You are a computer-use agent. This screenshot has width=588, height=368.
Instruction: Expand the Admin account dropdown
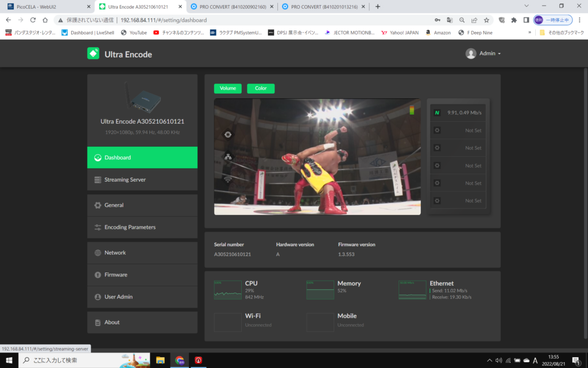pos(483,53)
